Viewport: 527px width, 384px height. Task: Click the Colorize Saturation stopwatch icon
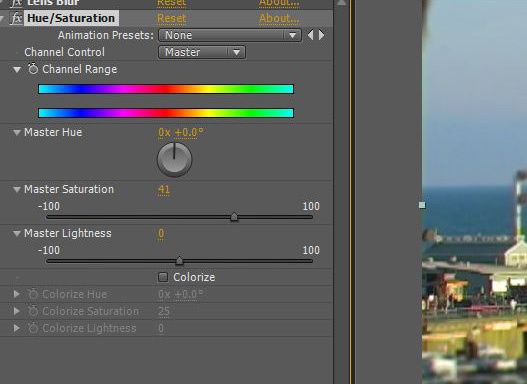33,311
